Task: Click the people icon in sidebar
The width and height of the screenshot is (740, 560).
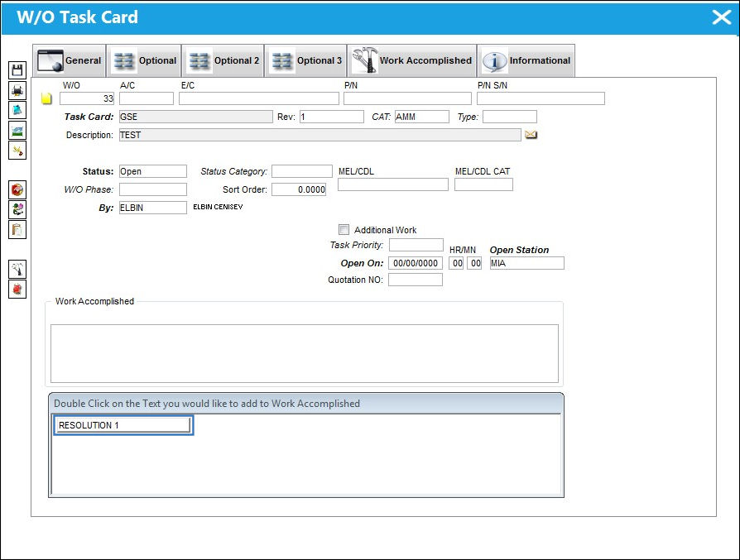Action: [17, 209]
